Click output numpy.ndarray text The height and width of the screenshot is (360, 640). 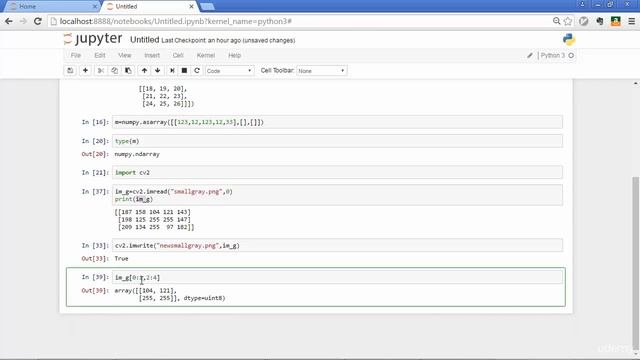[137, 154]
